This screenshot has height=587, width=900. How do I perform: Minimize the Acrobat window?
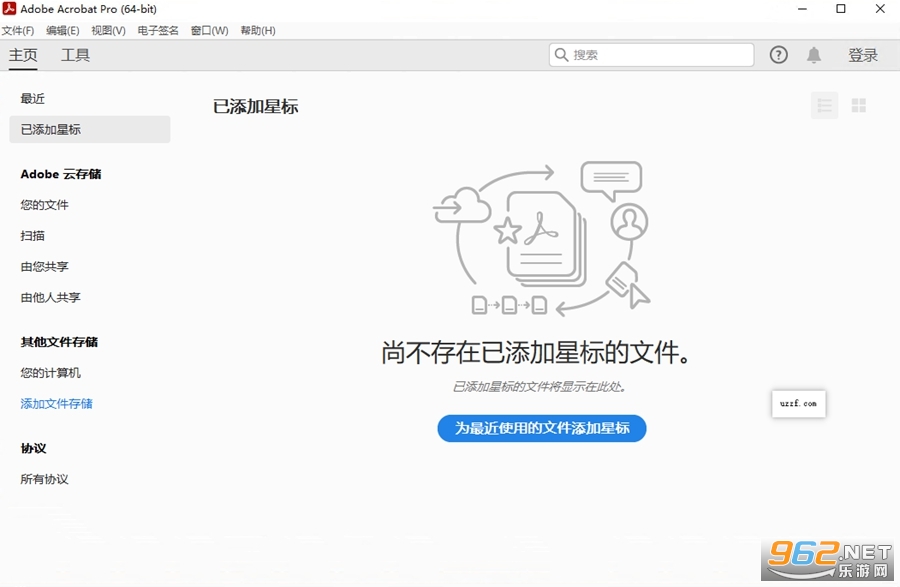(x=802, y=9)
